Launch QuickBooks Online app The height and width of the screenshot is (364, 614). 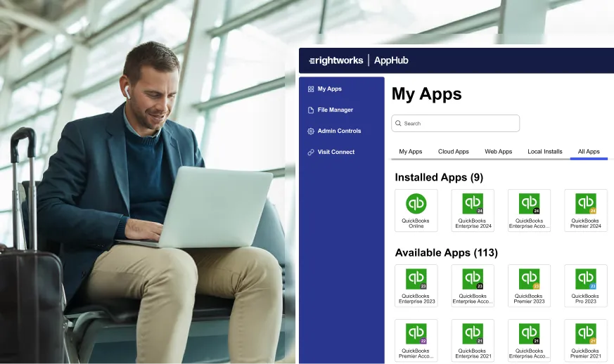(x=416, y=211)
